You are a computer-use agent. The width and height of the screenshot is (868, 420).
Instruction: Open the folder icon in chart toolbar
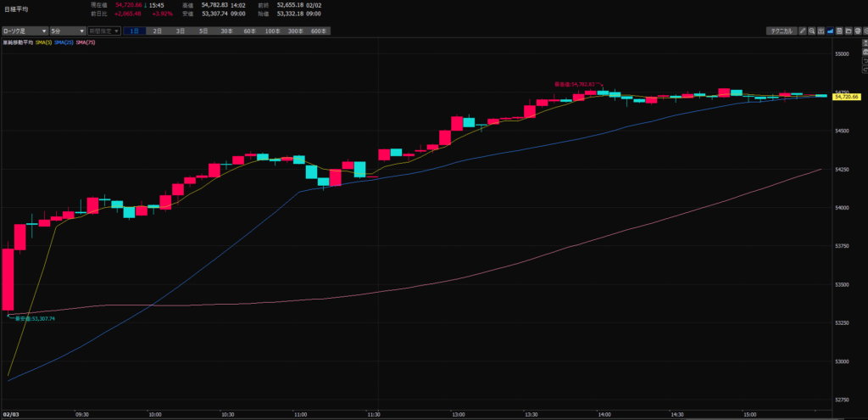tap(849, 31)
